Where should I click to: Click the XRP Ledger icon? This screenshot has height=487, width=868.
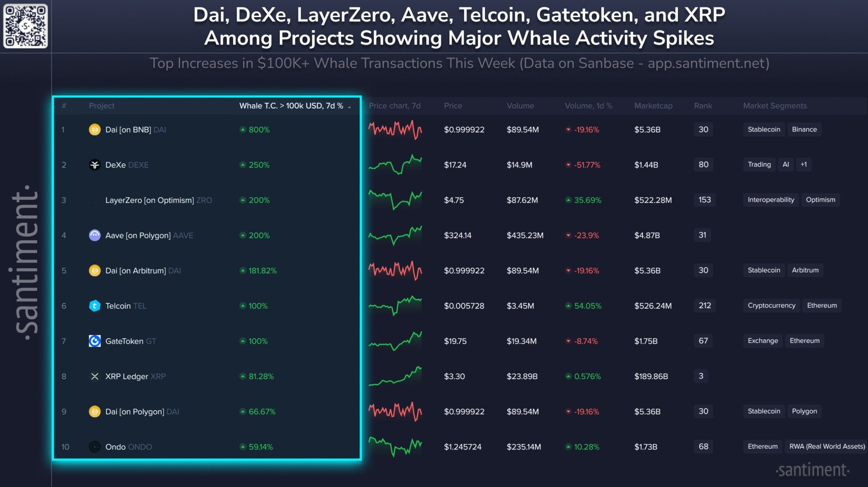93,375
